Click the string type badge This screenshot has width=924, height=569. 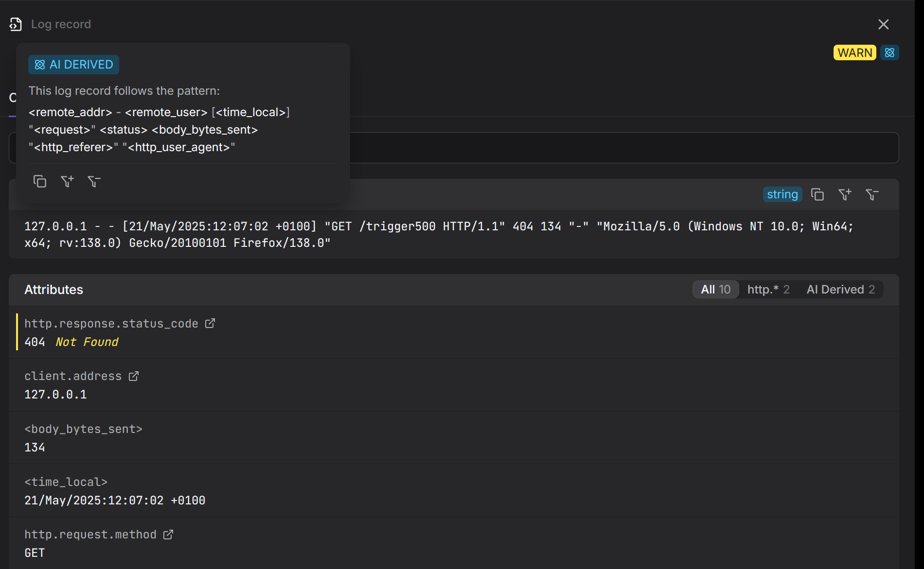click(x=782, y=195)
